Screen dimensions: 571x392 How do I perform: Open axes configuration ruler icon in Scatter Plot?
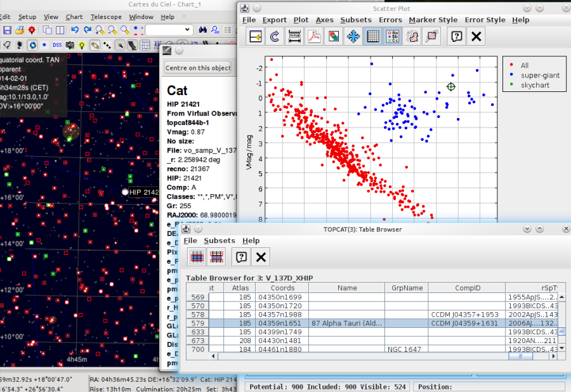pos(294,36)
